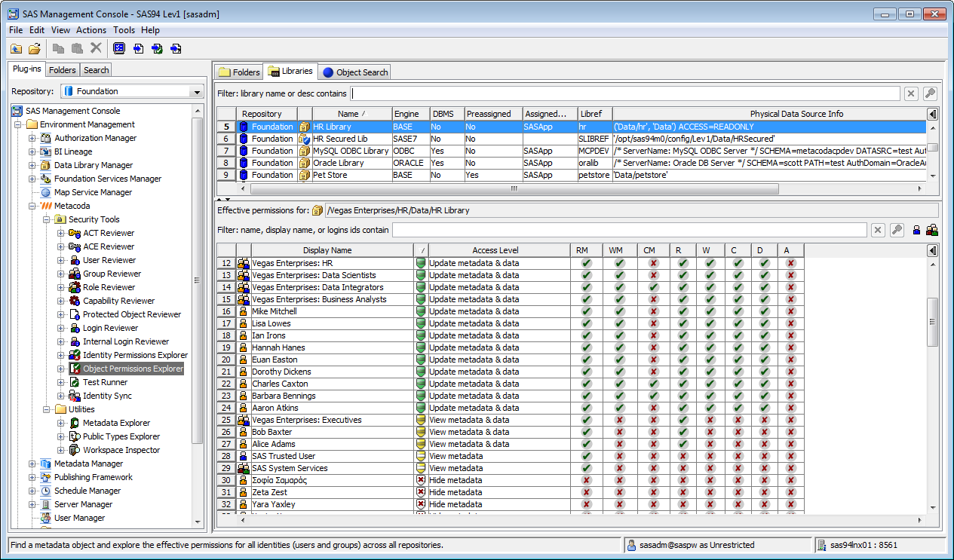Click the WM permission icon for Alice Adams

coord(619,444)
